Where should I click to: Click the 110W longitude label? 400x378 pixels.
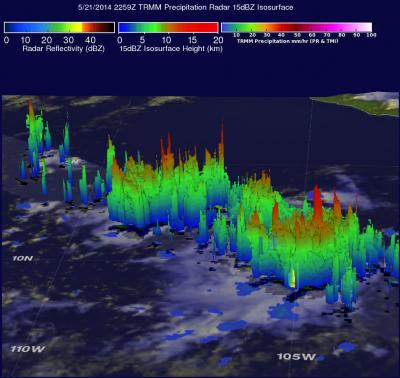pyautogui.click(x=28, y=349)
